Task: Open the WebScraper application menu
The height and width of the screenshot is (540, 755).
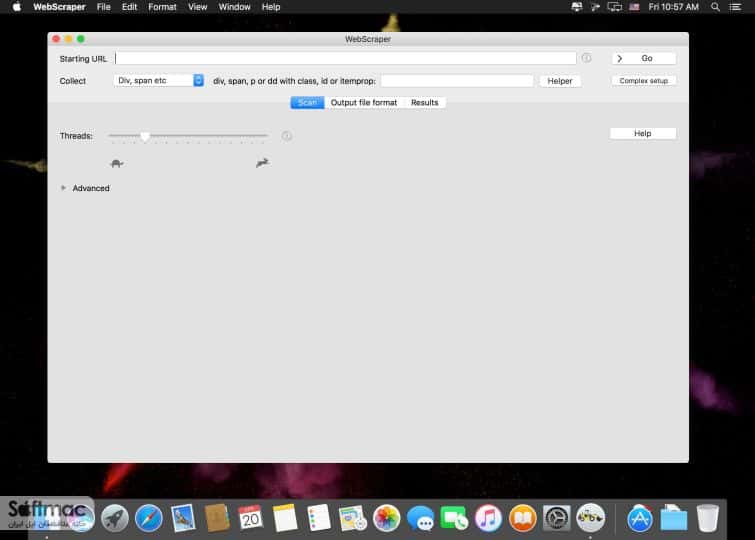Action: tap(59, 7)
